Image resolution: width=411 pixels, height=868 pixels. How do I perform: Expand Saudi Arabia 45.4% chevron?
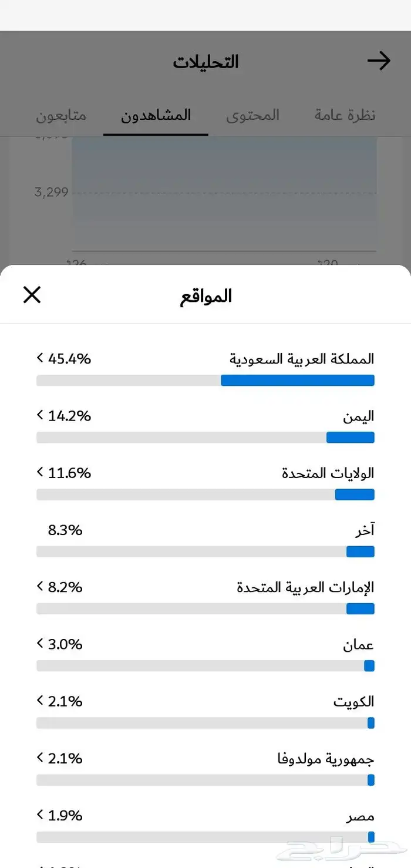point(40,358)
